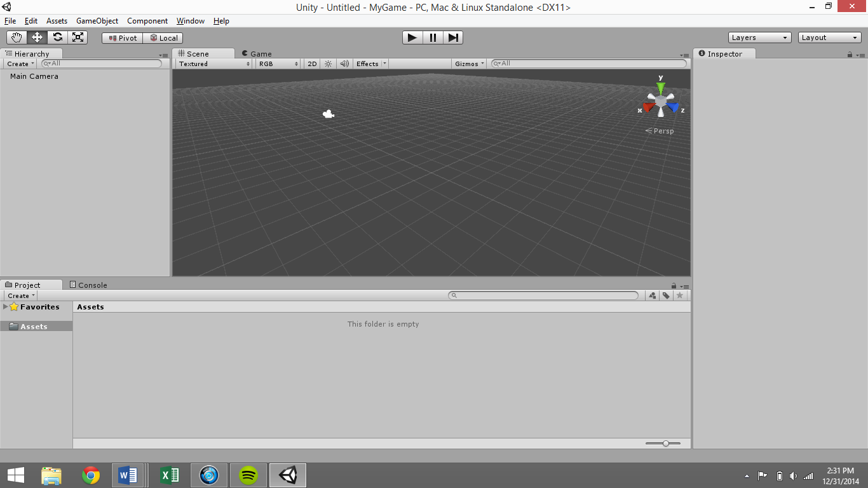
Task: Show hidden icons arrow in system tray
Action: pos(747,476)
